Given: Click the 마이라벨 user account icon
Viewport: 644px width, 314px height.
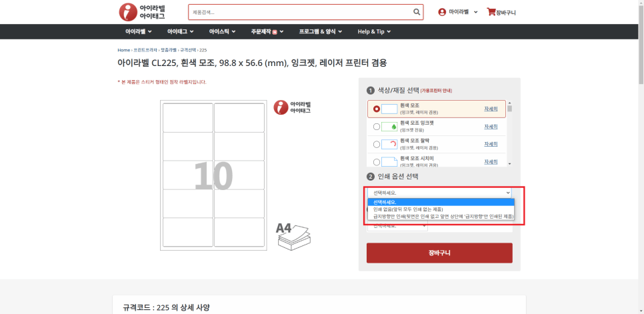Looking at the screenshot, I should (442, 12).
